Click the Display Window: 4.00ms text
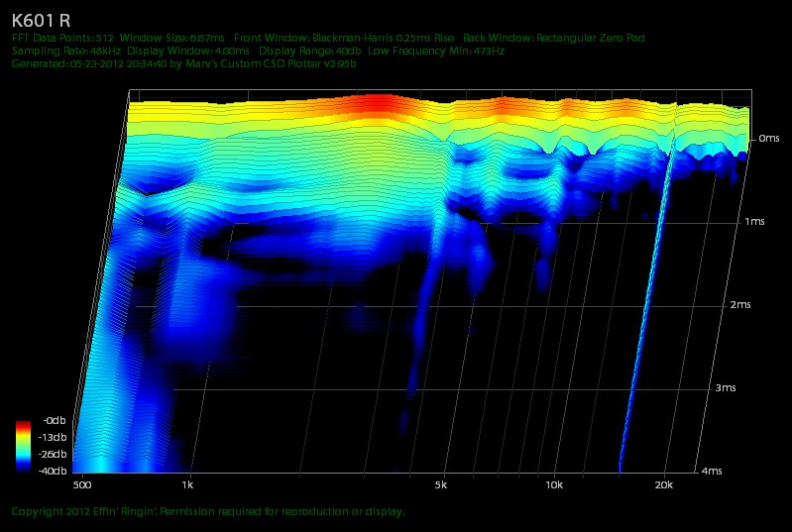Viewport: 792px width, 532px height. click(x=188, y=51)
